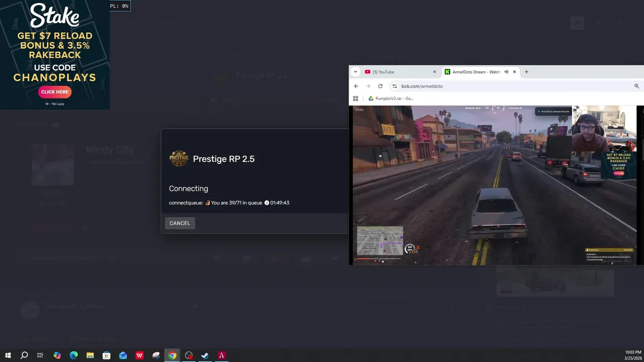This screenshot has height=362, width=644.
Task: Open Microsoft Edge from taskbar
Action: [73, 355]
